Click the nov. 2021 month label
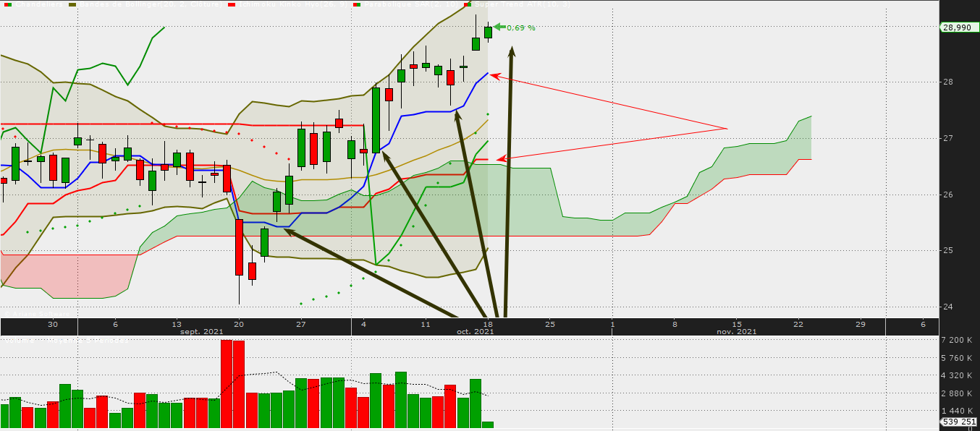Image resolution: width=980 pixels, height=431 pixels. click(x=737, y=331)
